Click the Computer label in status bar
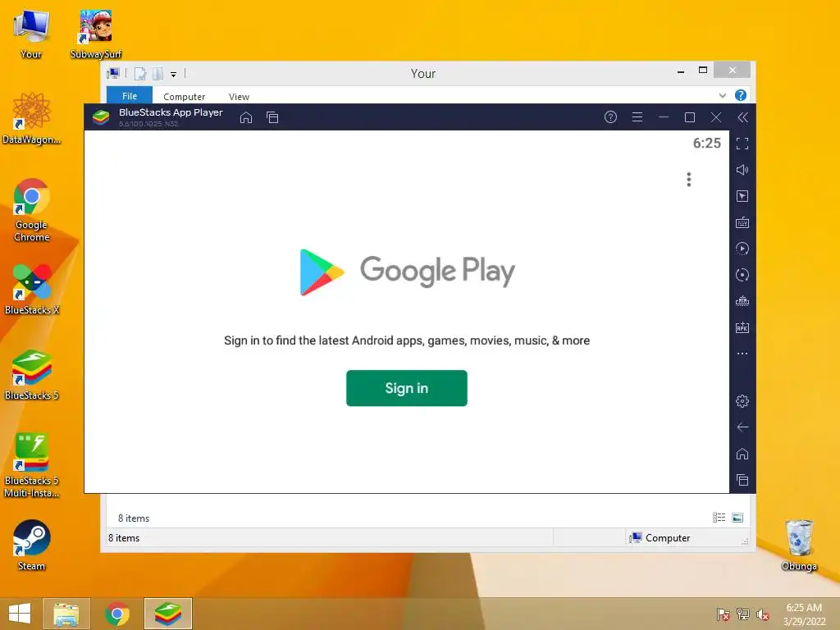 [668, 538]
